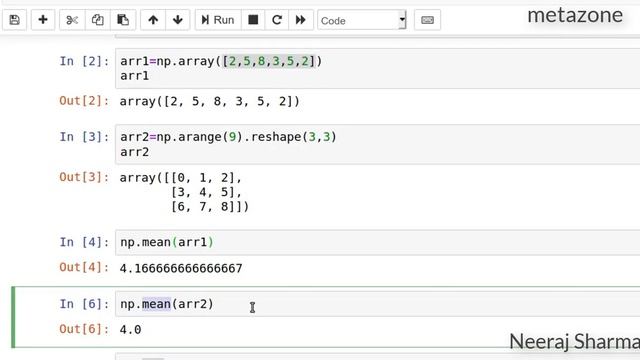Interrupt the kernel with stop icon
Viewport: 640px width, 360px height.
coord(253,20)
